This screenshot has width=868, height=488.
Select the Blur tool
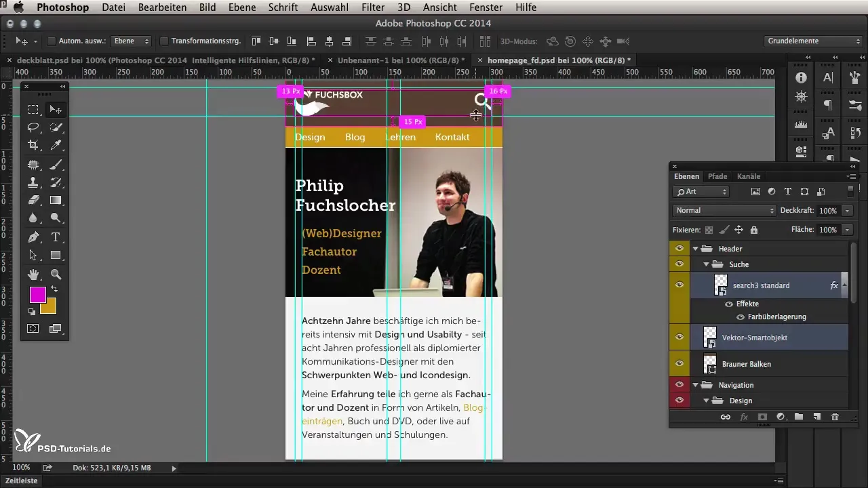pos(33,218)
